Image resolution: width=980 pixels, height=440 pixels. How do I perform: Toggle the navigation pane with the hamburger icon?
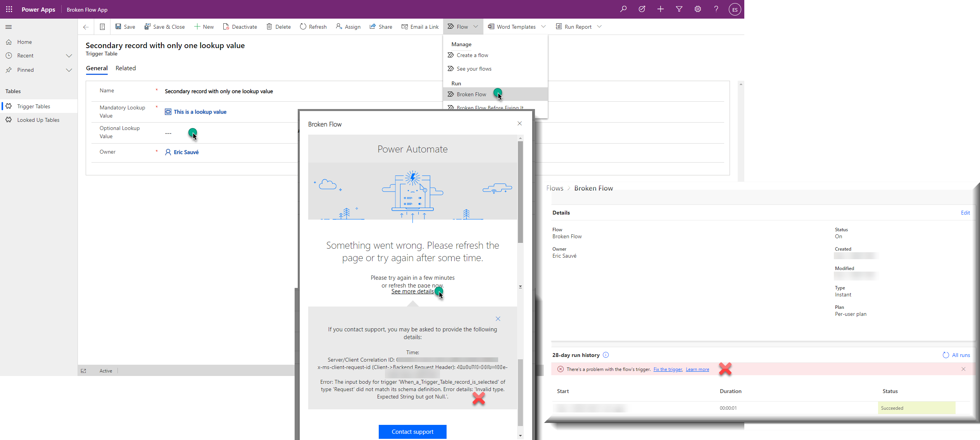click(x=9, y=27)
